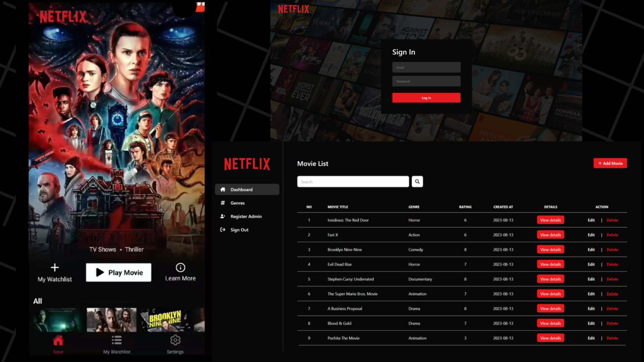View details for Fast X
The height and width of the screenshot is (362, 644).
[550, 235]
